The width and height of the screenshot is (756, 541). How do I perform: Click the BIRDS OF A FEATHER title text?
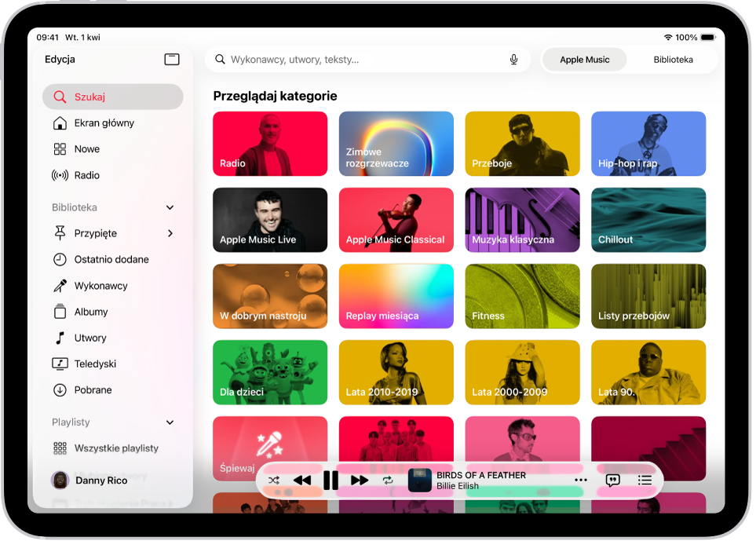(481, 475)
